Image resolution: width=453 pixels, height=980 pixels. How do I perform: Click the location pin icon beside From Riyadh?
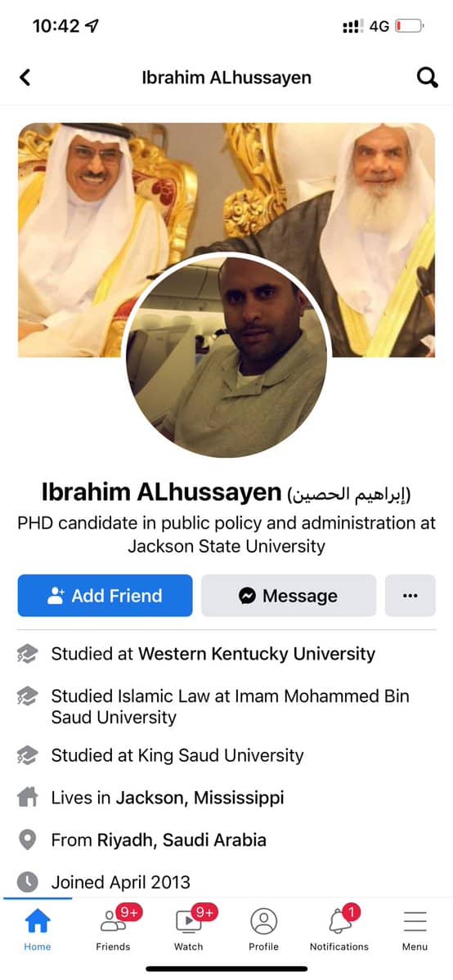28,840
